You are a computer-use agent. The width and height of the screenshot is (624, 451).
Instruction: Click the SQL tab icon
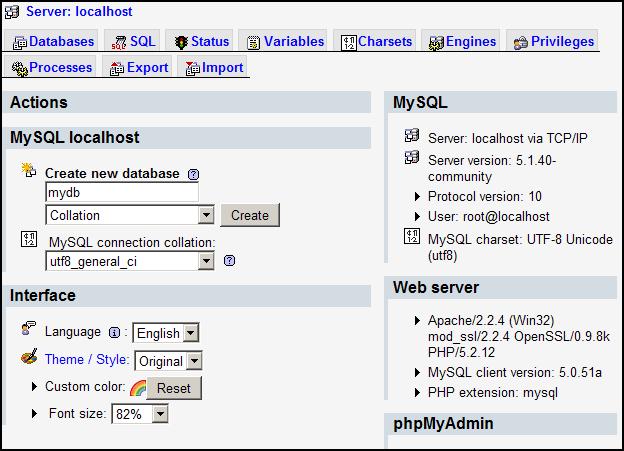point(119,43)
